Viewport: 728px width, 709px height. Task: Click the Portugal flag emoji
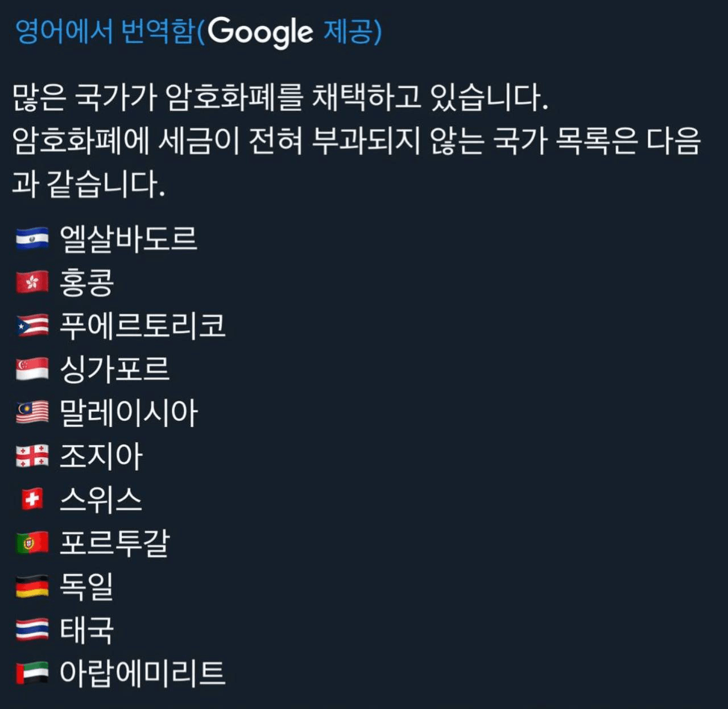(32, 543)
